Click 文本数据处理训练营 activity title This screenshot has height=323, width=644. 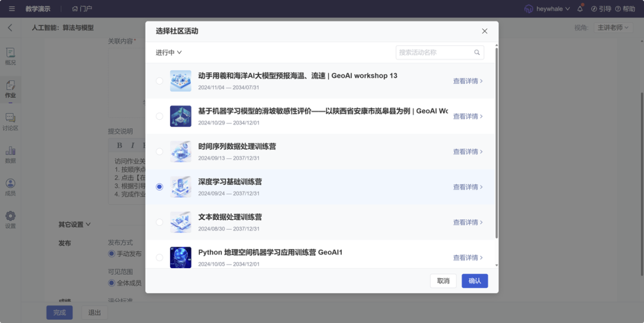coord(230,217)
